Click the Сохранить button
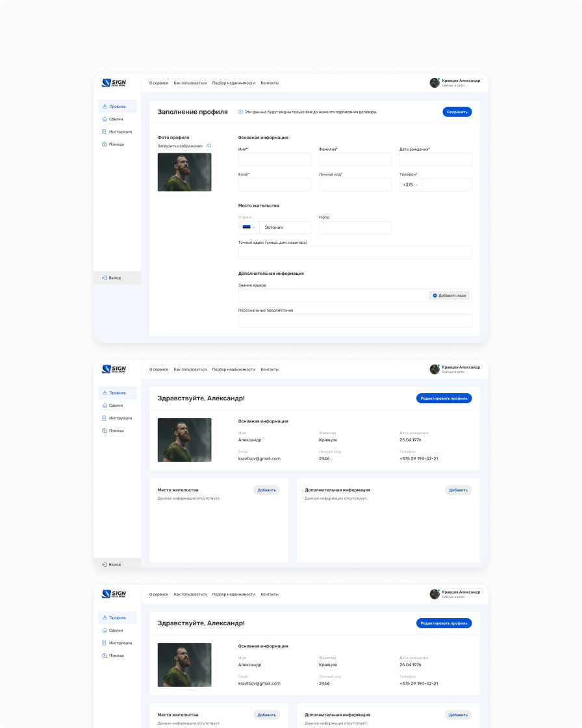 (457, 112)
